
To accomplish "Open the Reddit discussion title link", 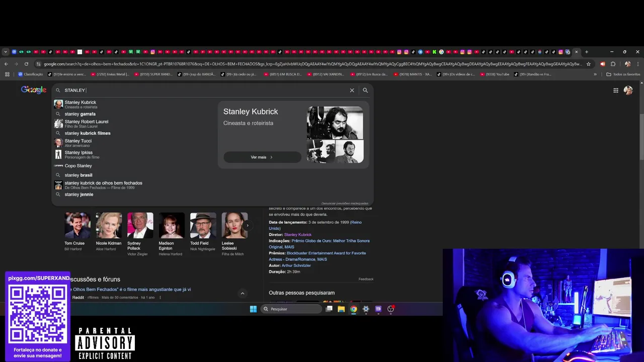I will pyautogui.click(x=130, y=290).
